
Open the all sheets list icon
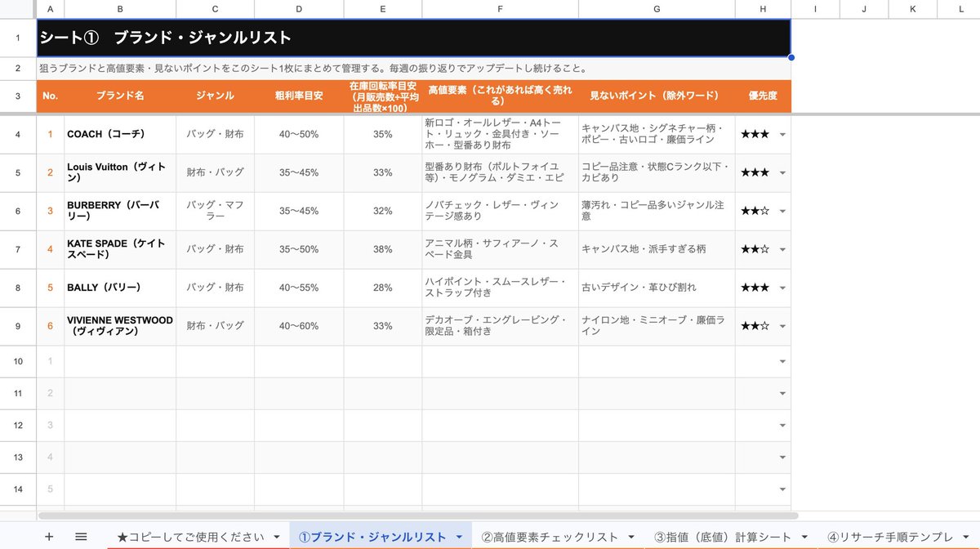pos(81,537)
